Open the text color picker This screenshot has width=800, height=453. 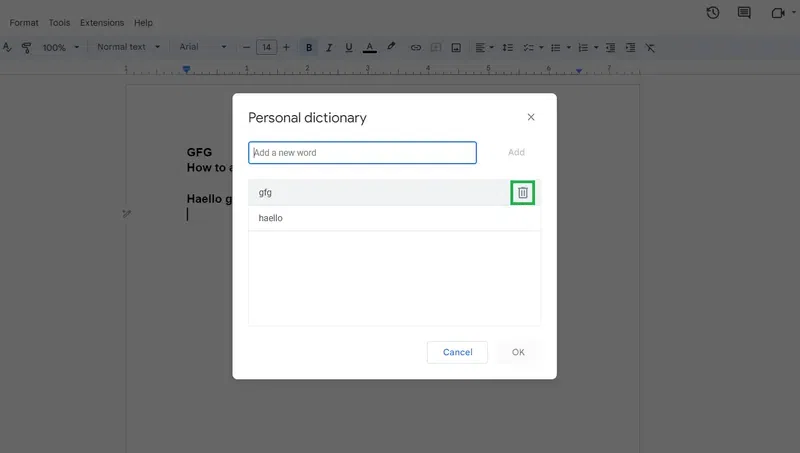[x=370, y=47]
